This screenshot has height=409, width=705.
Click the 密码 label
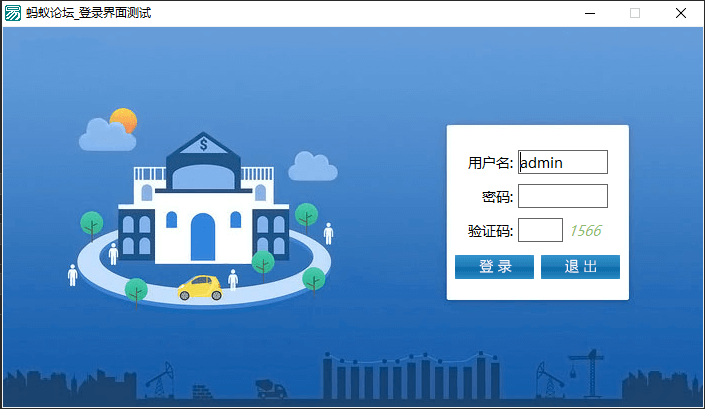point(497,197)
